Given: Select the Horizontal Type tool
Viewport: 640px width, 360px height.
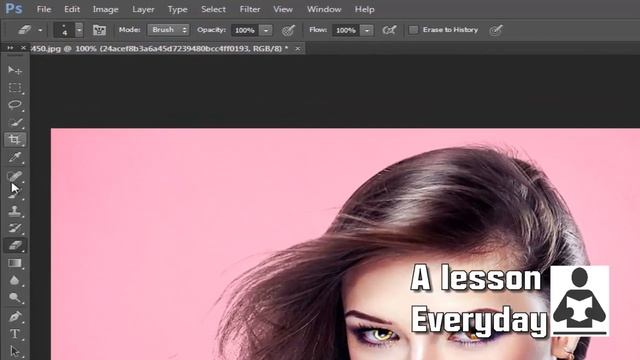Looking at the screenshot, I should [x=15, y=333].
